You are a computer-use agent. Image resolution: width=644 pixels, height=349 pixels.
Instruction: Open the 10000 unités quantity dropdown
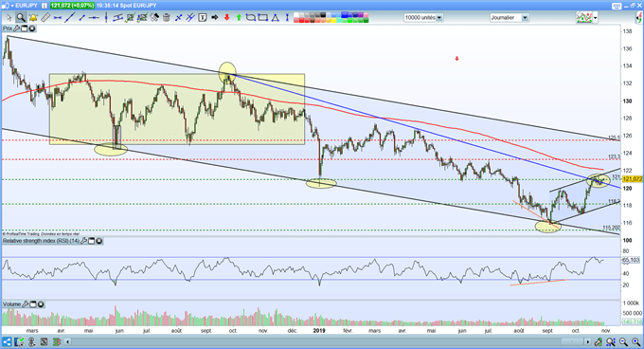(x=439, y=18)
